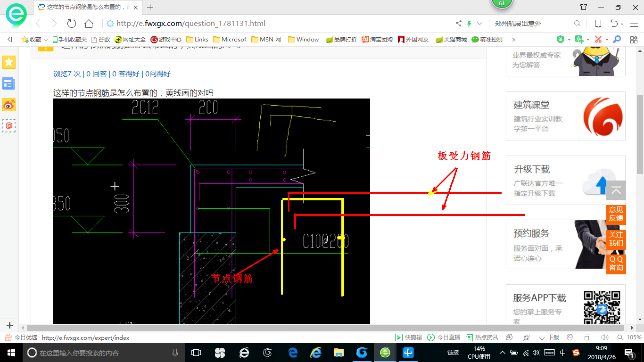Image resolution: width=644 pixels, height=362 pixels.
Task: Select the current tab 这样的节点钢筋是怎么布置的
Action: (x=88, y=7)
